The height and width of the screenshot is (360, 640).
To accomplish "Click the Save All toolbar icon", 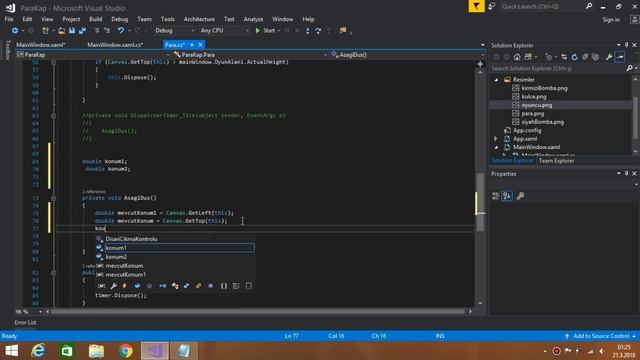I will (82, 31).
